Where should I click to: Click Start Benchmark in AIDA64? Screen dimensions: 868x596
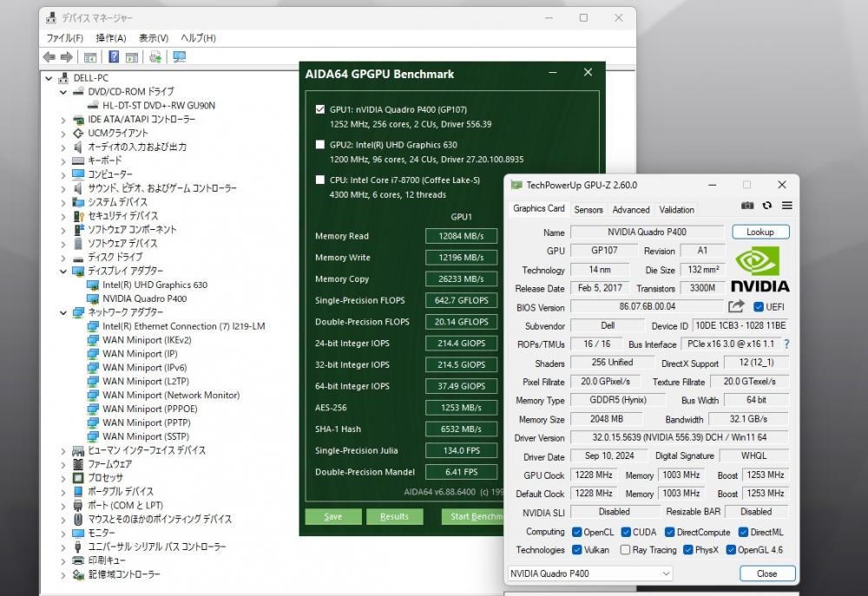[475, 516]
